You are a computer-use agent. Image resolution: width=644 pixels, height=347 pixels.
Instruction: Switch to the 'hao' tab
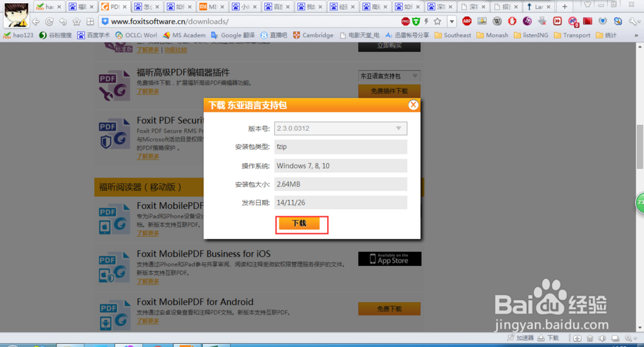click(48, 6)
